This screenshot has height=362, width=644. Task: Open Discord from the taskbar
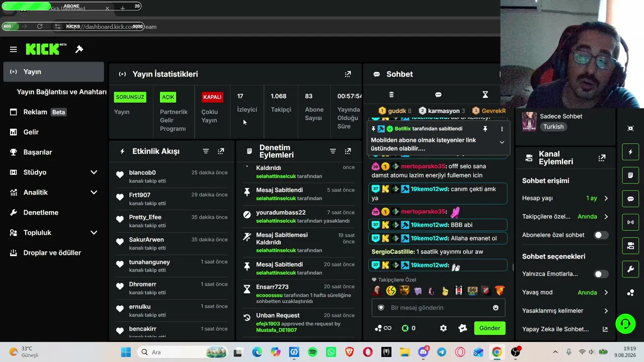click(x=423, y=352)
